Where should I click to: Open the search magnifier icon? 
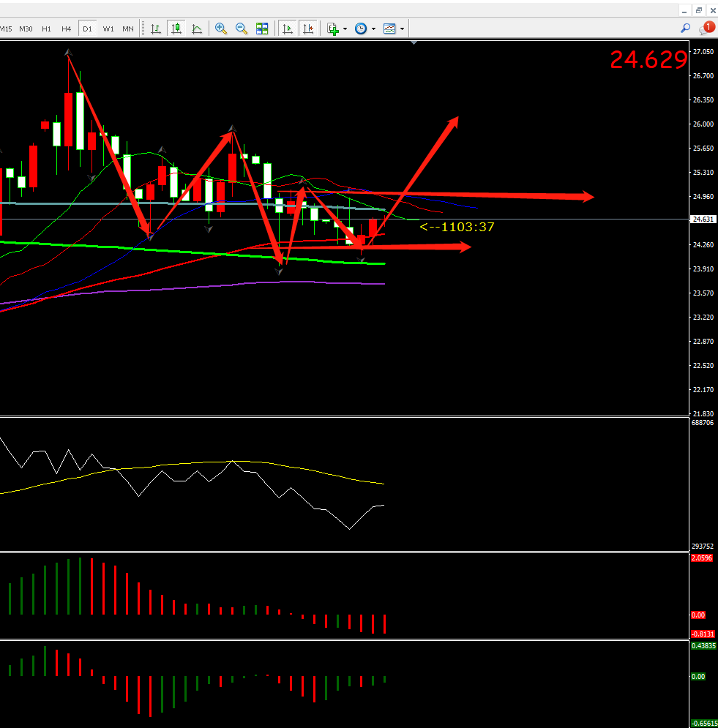tap(686, 28)
